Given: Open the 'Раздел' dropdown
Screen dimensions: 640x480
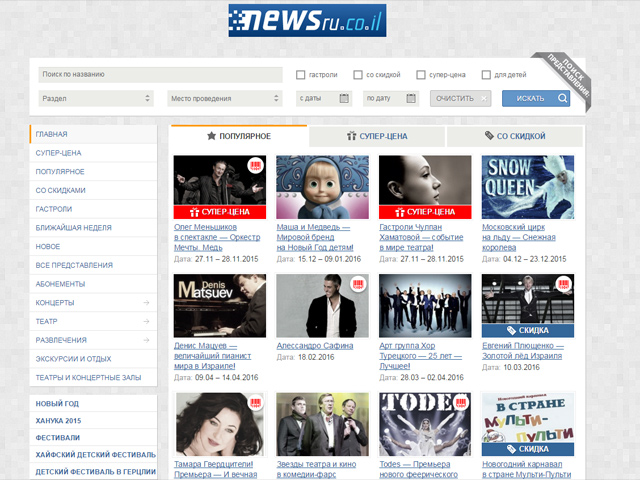Looking at the screenshot, I should [96, 98].
